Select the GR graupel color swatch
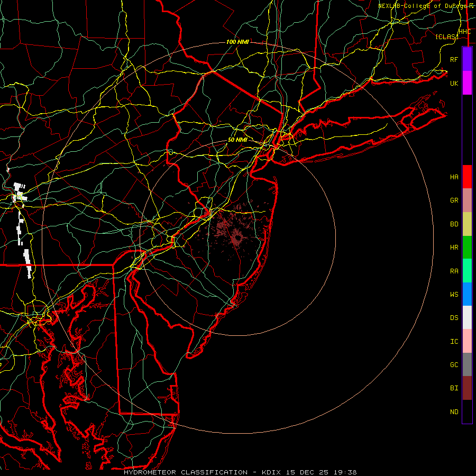 coord(467,200)
